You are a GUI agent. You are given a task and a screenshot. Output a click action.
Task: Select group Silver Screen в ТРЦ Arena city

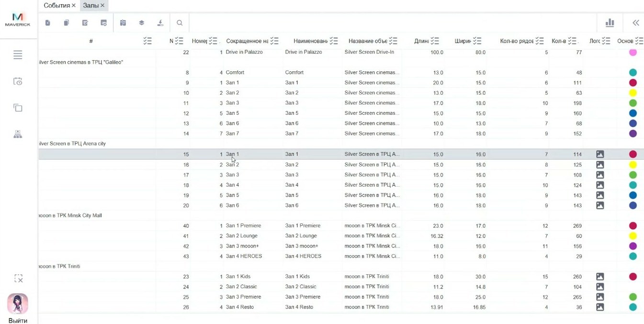[72, 144]
